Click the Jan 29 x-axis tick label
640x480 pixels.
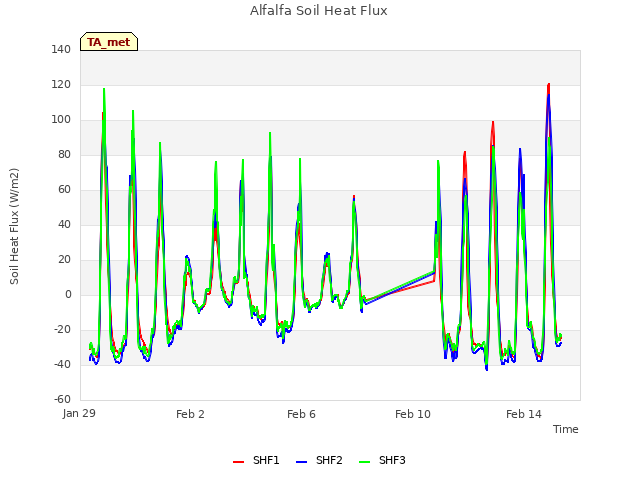click(x=79, y=413)
